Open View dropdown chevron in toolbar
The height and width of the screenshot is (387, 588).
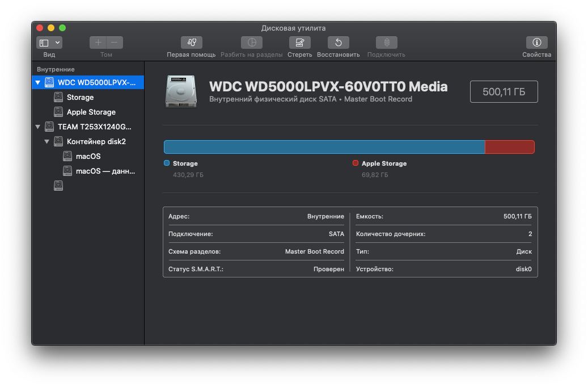coord(57,43)
